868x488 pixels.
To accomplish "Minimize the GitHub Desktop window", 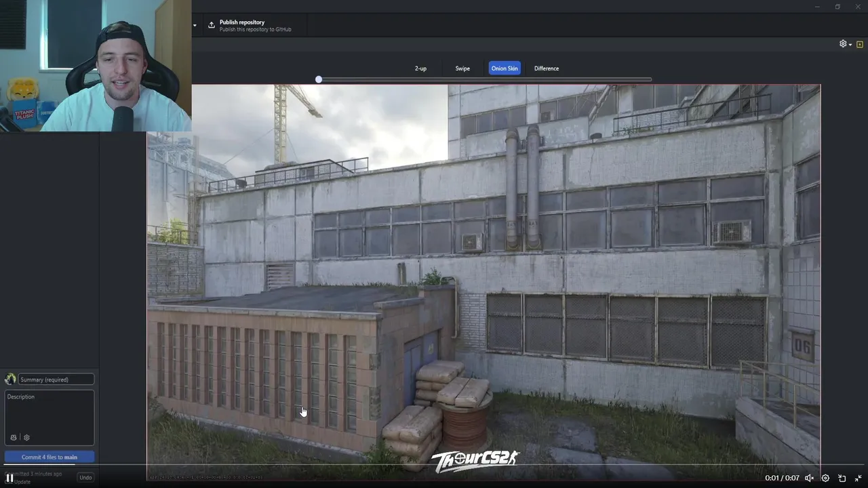I will click(x=818, y=7).
